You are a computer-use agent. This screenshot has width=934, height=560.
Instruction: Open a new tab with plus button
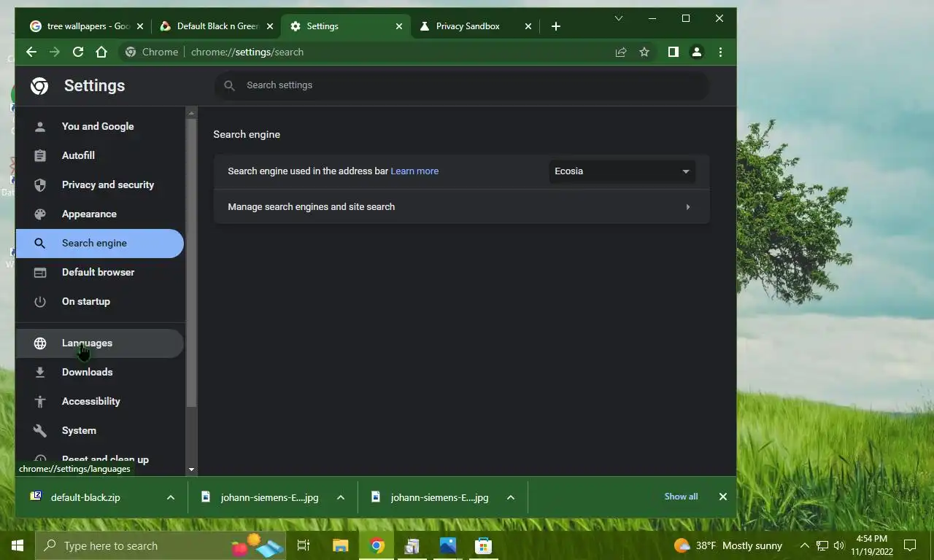click(x=556, y=26)
